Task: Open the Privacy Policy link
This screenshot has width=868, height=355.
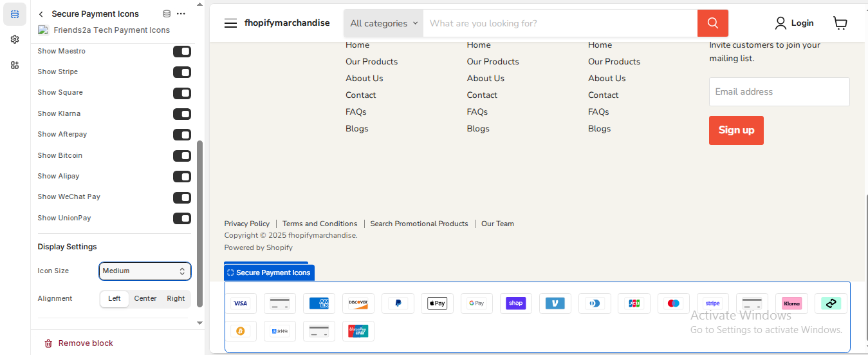Action: 247,224
